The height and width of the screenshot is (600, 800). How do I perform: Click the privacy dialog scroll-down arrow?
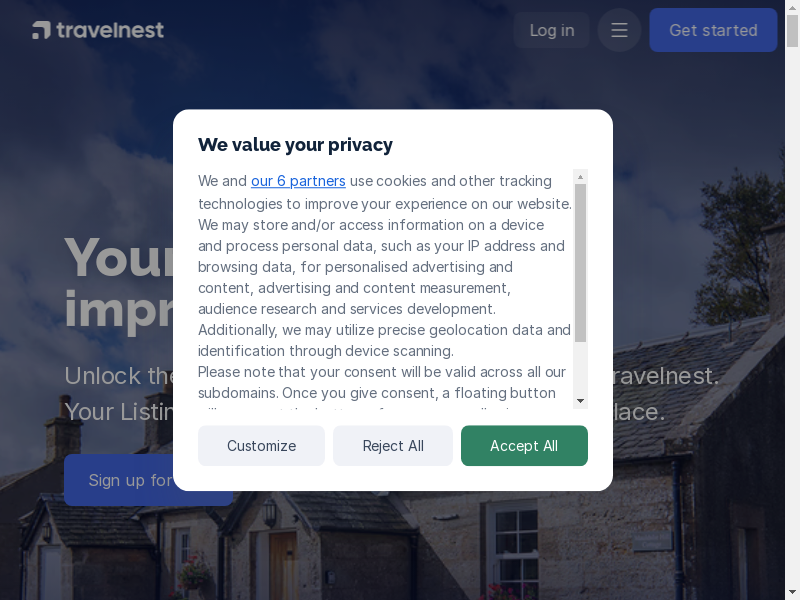(x=580, y=401)
